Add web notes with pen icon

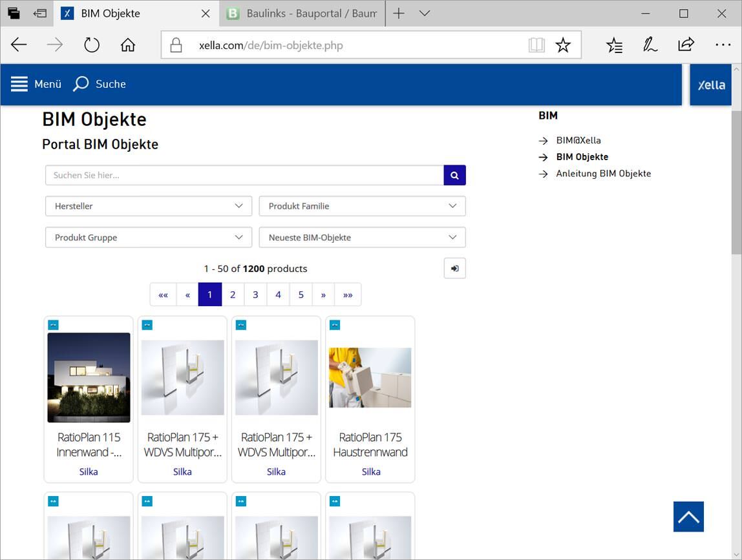[x=650, y=45]
